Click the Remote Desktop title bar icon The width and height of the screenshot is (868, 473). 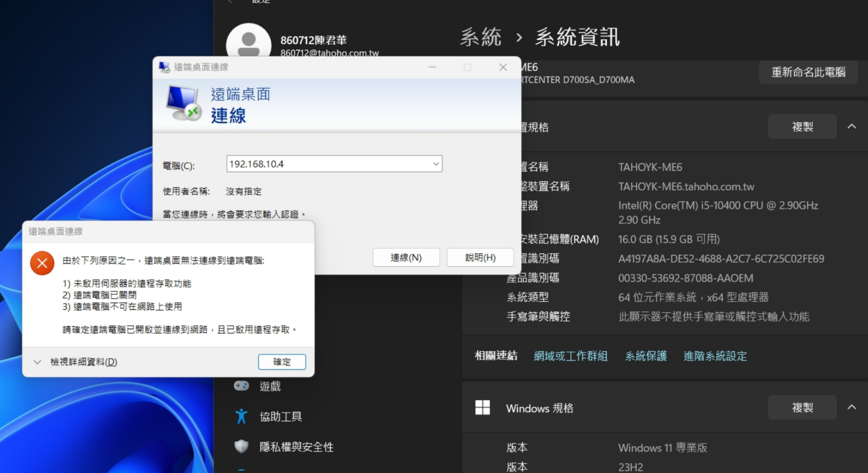(x=165, y=67)
